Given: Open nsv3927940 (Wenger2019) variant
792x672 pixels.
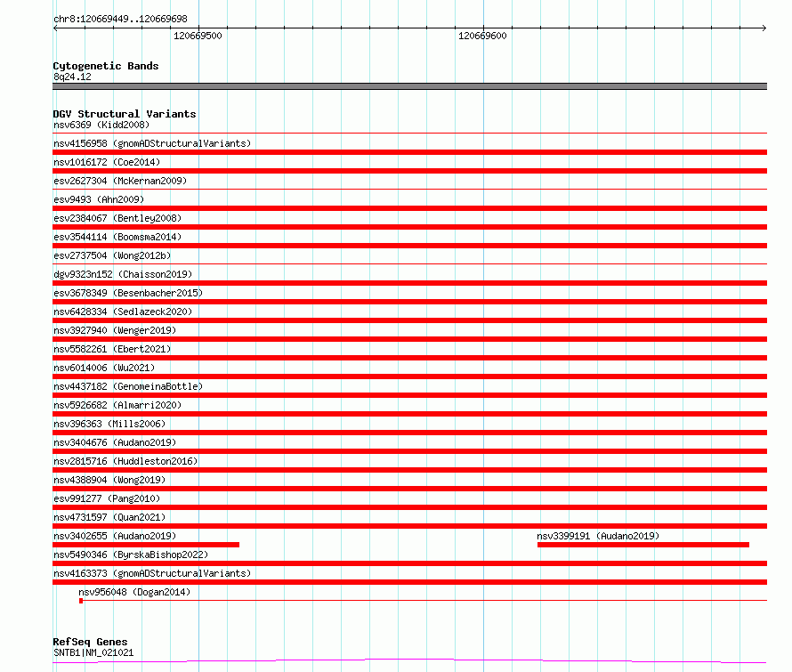Looking at the screenshot, I should click(x=115, y=330).
